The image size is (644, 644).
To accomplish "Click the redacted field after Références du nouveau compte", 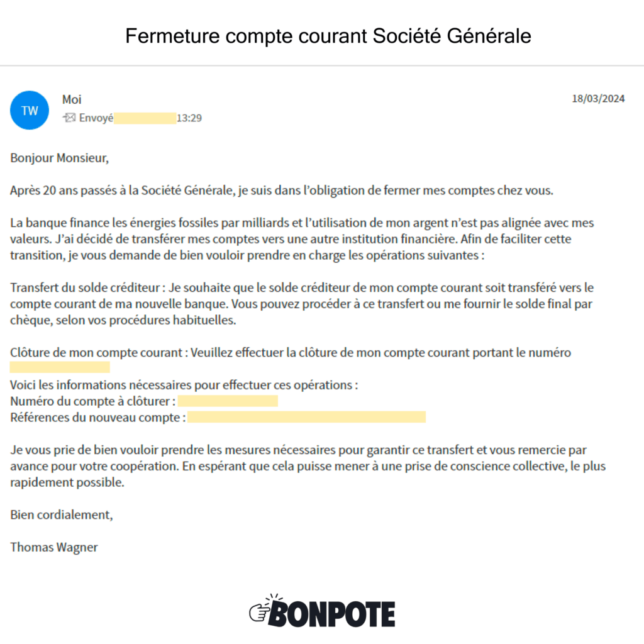I will coord(306,417).
